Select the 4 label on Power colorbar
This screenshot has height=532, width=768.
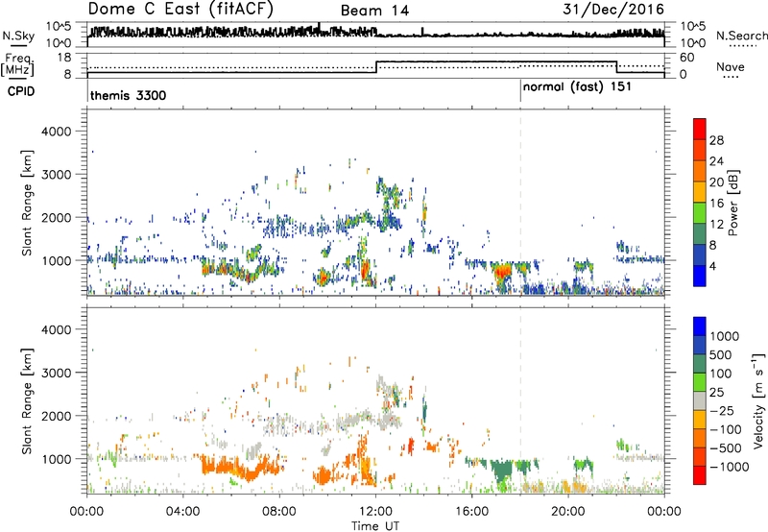pyautogui.click(x=714, y=266)
